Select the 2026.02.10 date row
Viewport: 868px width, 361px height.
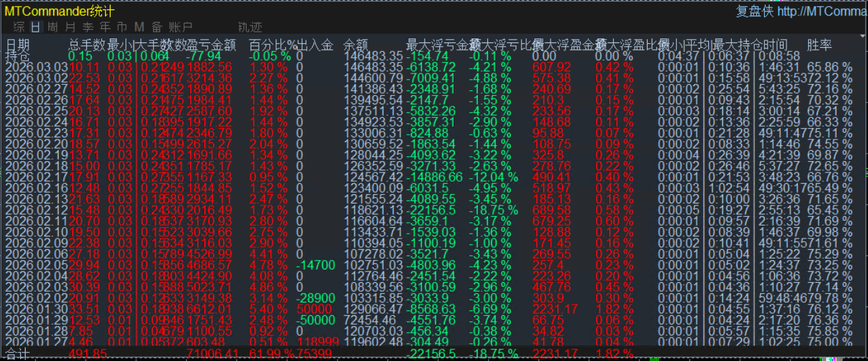pos(36,231)
